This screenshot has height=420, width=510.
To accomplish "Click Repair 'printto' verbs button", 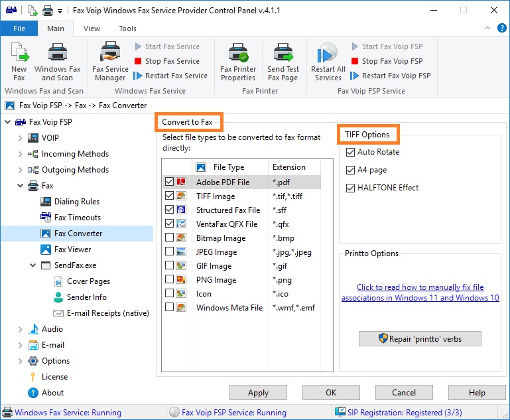I will (420, 339).
